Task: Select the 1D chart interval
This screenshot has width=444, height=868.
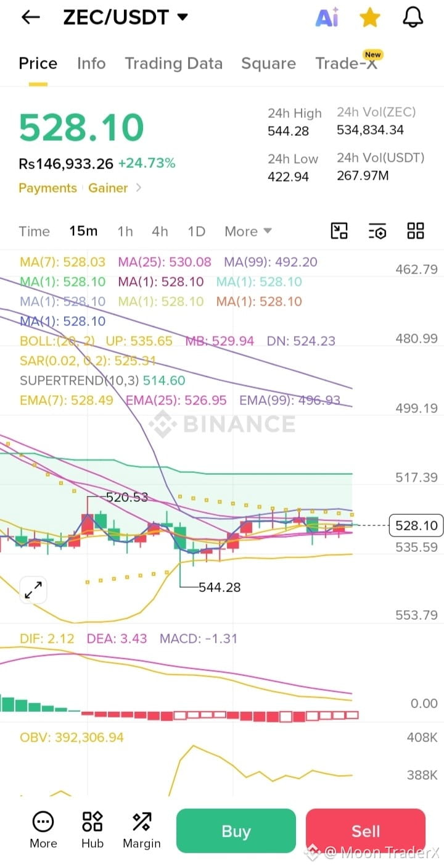Action: (196, 232)
